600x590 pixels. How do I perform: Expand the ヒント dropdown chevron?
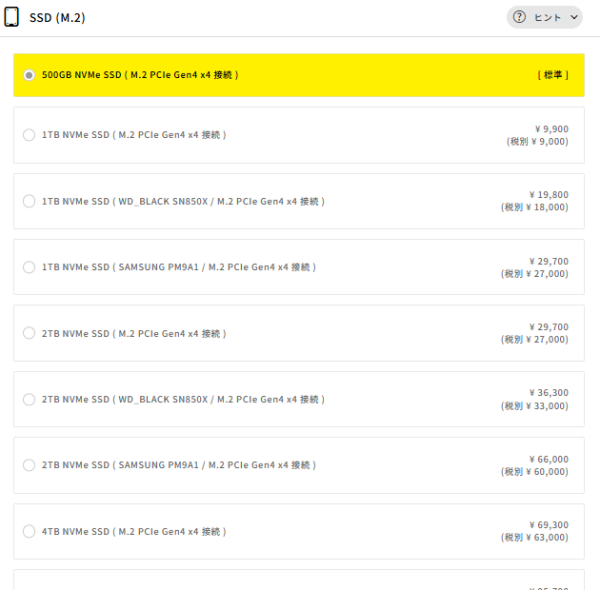(x=574, y=17)
